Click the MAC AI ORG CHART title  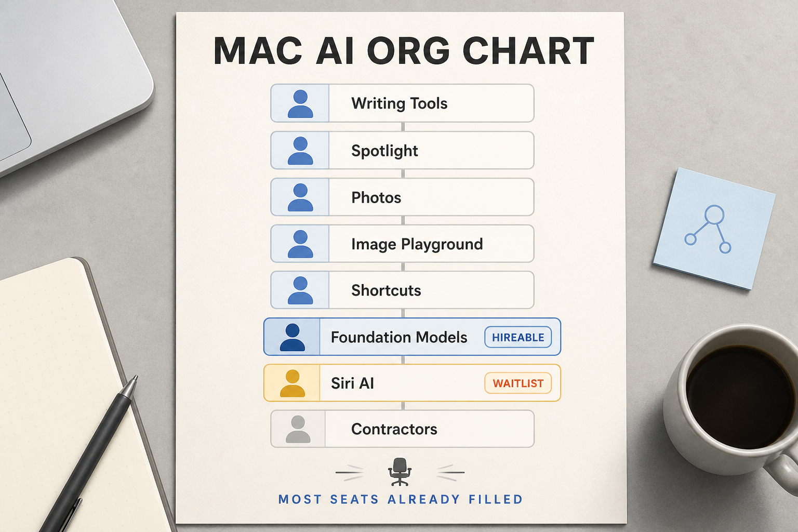point(404,51)
